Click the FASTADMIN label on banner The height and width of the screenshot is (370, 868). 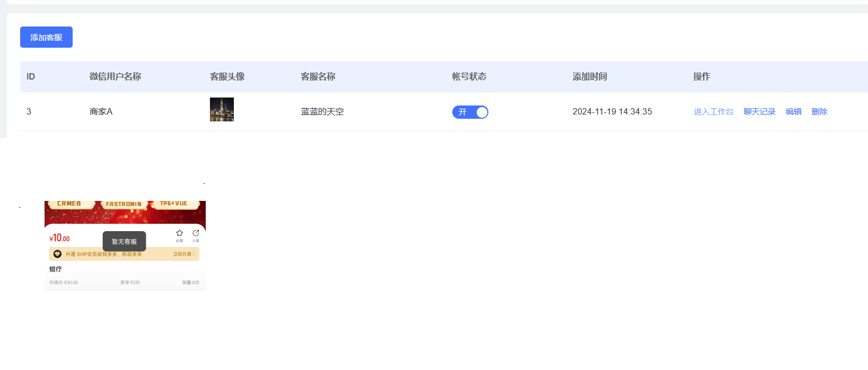[124, 204]
